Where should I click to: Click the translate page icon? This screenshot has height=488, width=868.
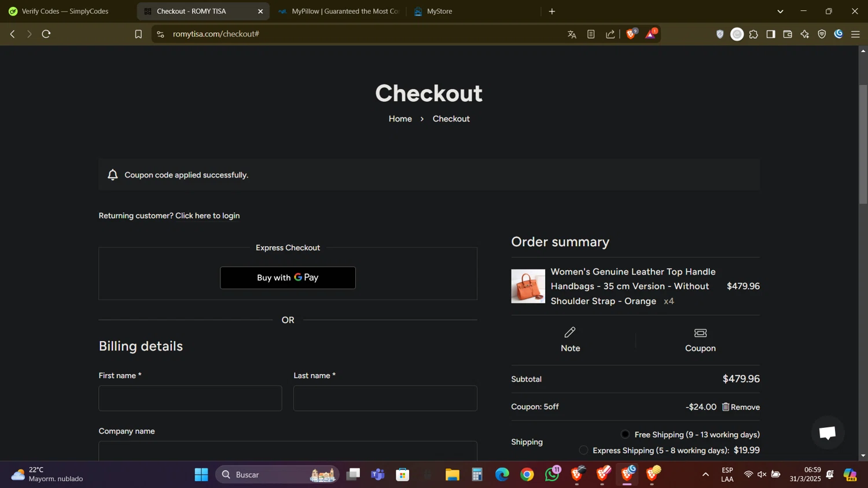tap(572, 35)
